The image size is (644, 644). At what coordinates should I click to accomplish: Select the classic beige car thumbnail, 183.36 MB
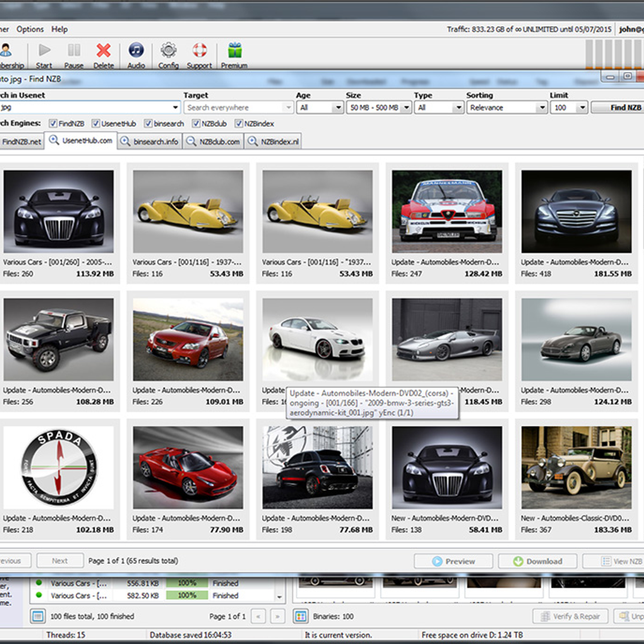(x=576, y=468)
